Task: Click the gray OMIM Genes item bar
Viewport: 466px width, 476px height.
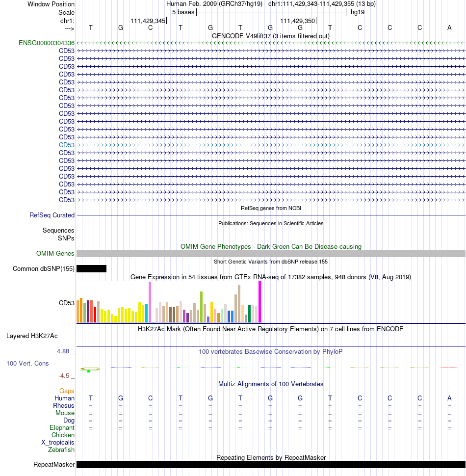Action: (271, 254)
